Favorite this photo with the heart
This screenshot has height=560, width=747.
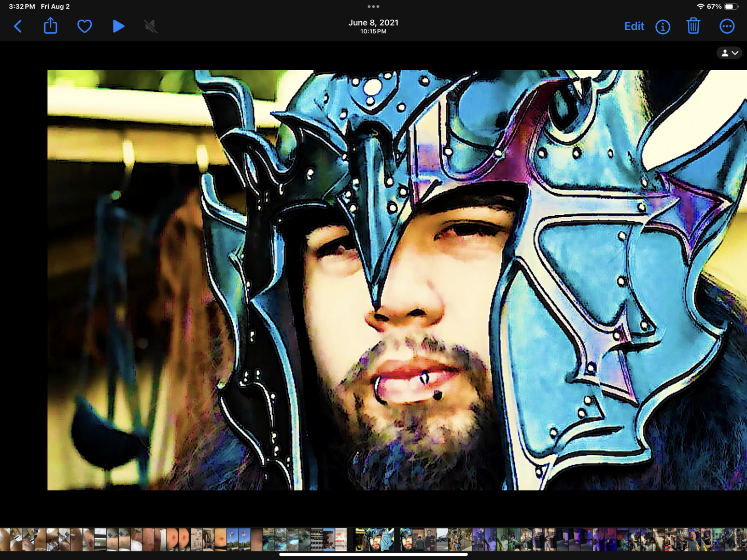pos(84,26)
